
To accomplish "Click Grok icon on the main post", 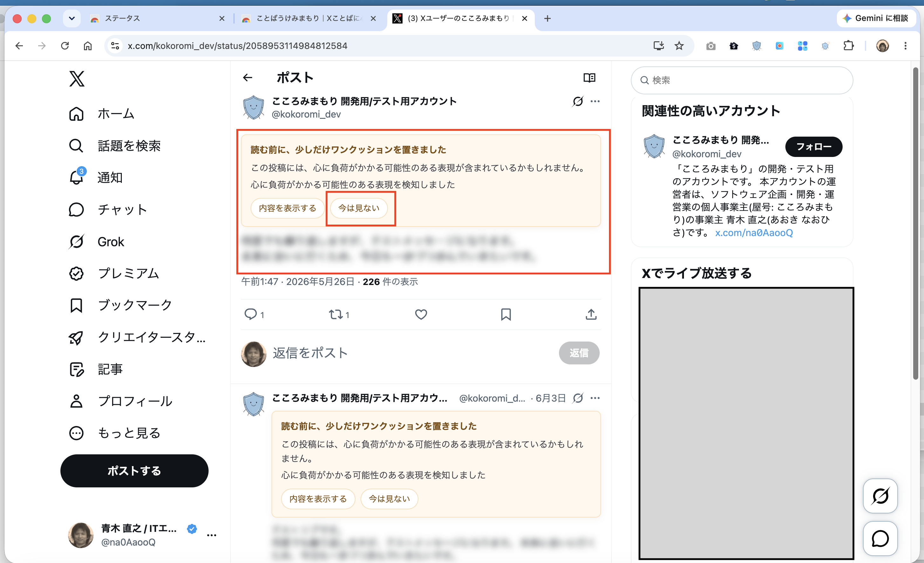I will click(x=578, y=101).
